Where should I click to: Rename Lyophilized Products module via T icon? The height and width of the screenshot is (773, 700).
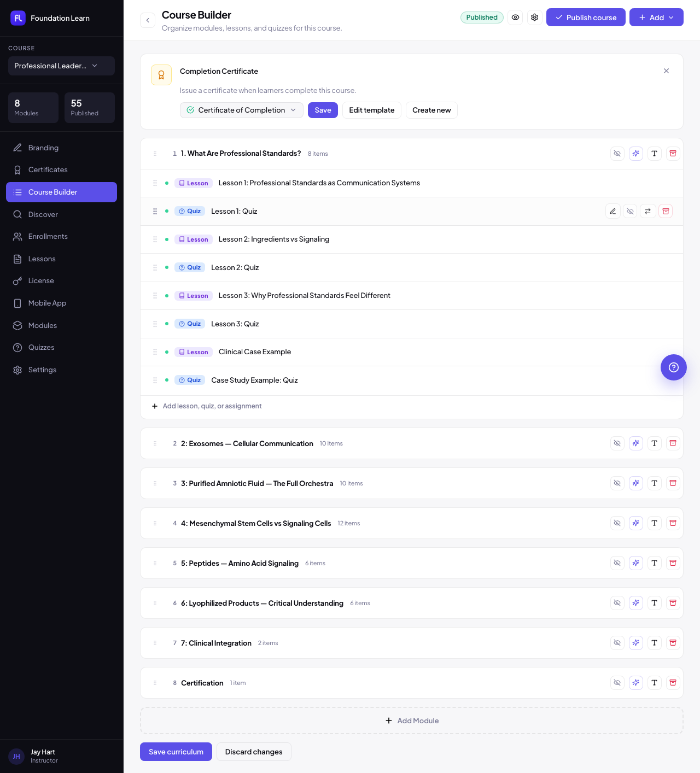655,603
